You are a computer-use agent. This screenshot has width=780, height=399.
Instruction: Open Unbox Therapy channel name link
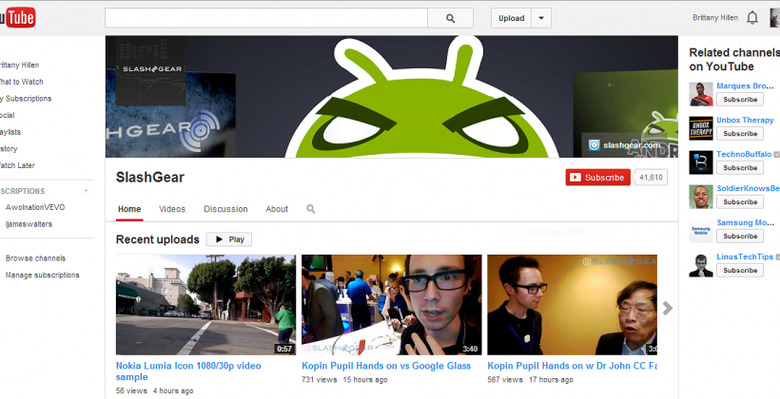tap(745, 120)
